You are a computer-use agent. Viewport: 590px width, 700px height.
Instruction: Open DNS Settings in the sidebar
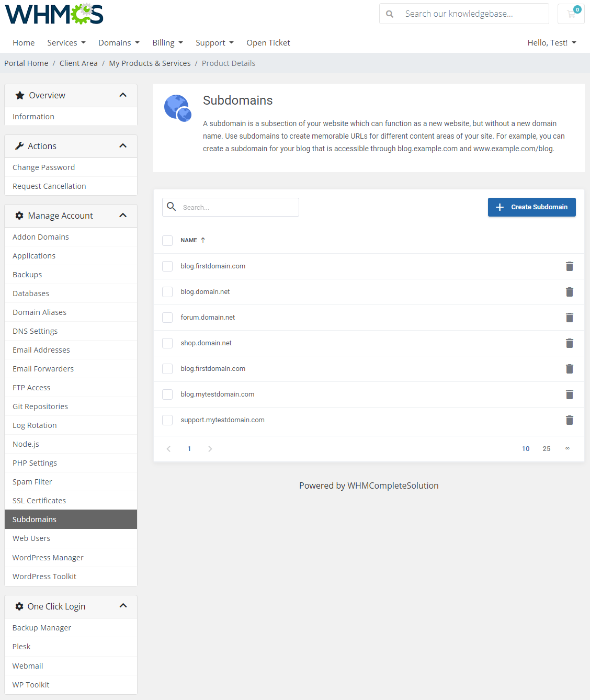tap(35, 331)
